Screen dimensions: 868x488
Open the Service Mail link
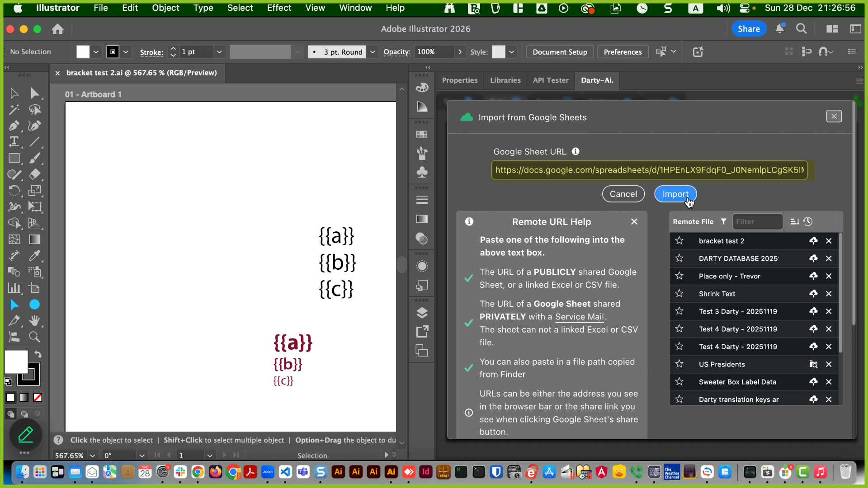pos(579,317)
